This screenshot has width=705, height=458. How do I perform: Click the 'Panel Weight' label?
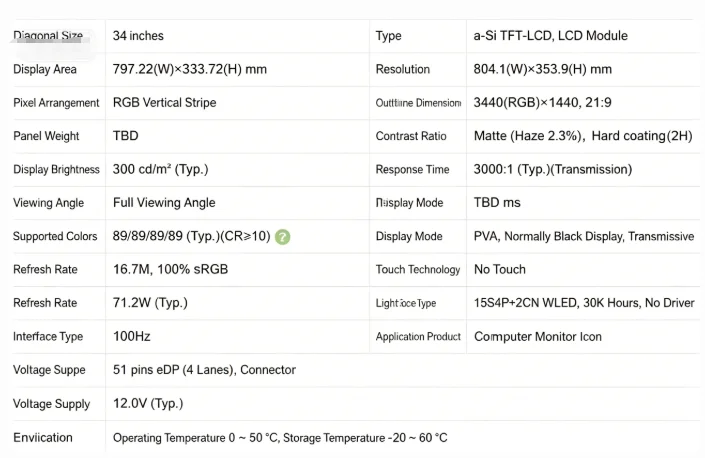click(x=46, y=136)
